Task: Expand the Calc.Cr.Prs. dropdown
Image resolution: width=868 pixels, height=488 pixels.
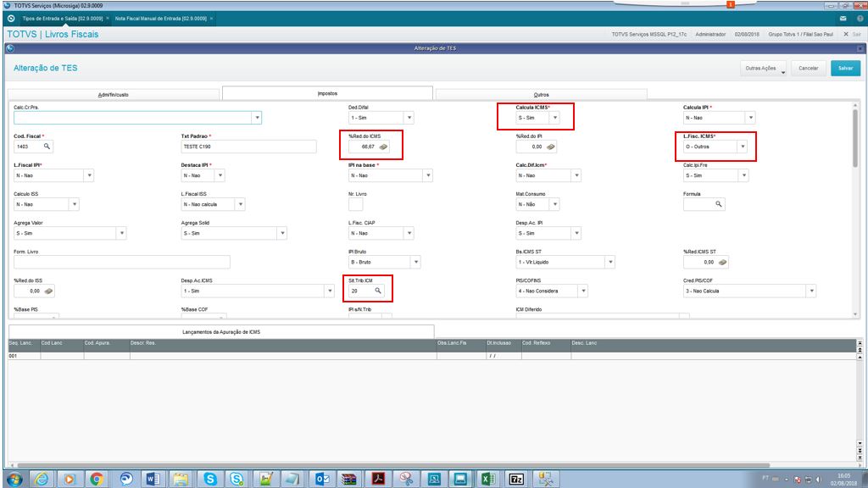Action: tap(257, 118)
